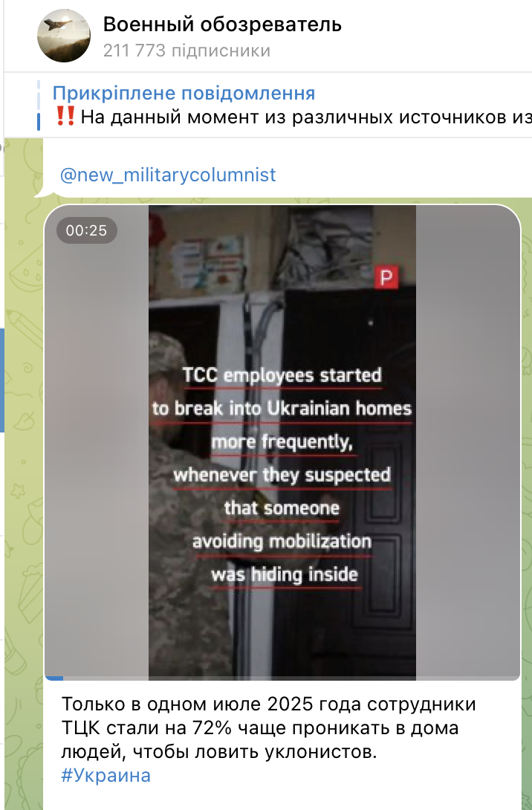The width and height of the screenshot is (532, 810).
Task: Open Прикріплене повідомлення pinned header
Action: click(x=184, y=93)
